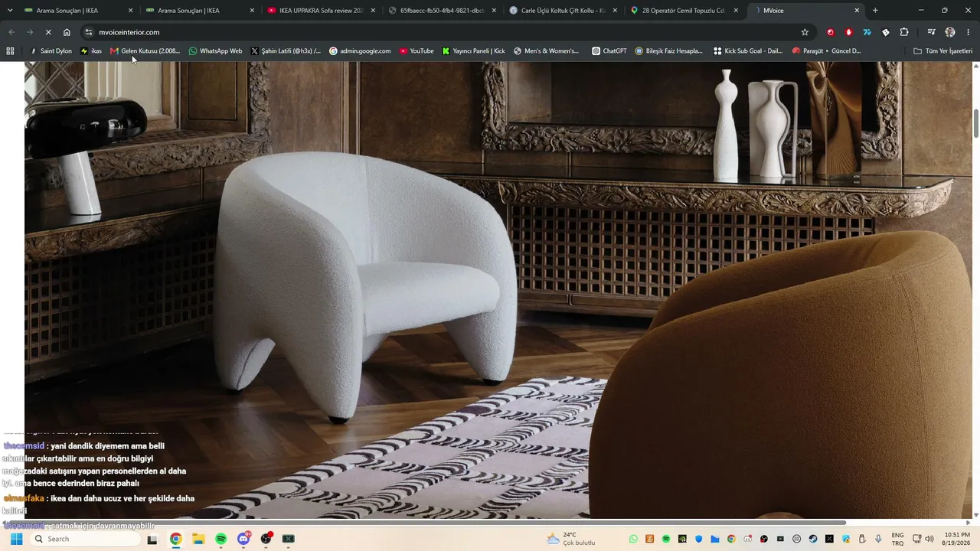This screenshot has width=980, height=551.
Task: Open the Kick Sub Goal bookmark
Action: point(748,51)
